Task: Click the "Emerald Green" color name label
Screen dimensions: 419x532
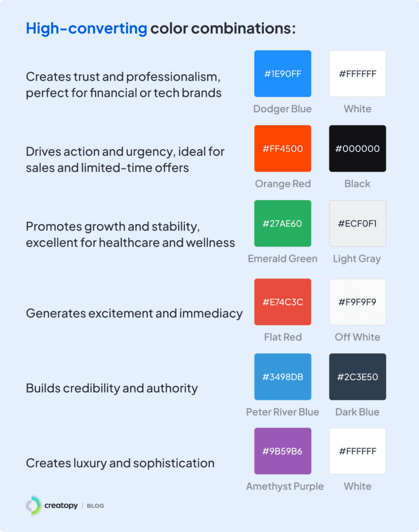Action: pyautogui.click(x=282, y=259)
